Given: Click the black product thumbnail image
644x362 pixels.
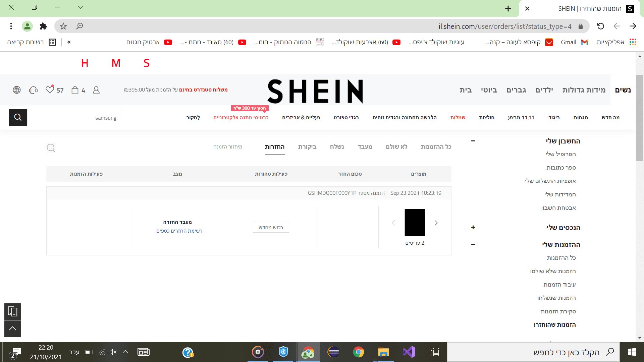Looking at the screenshot, I should 415,223.
